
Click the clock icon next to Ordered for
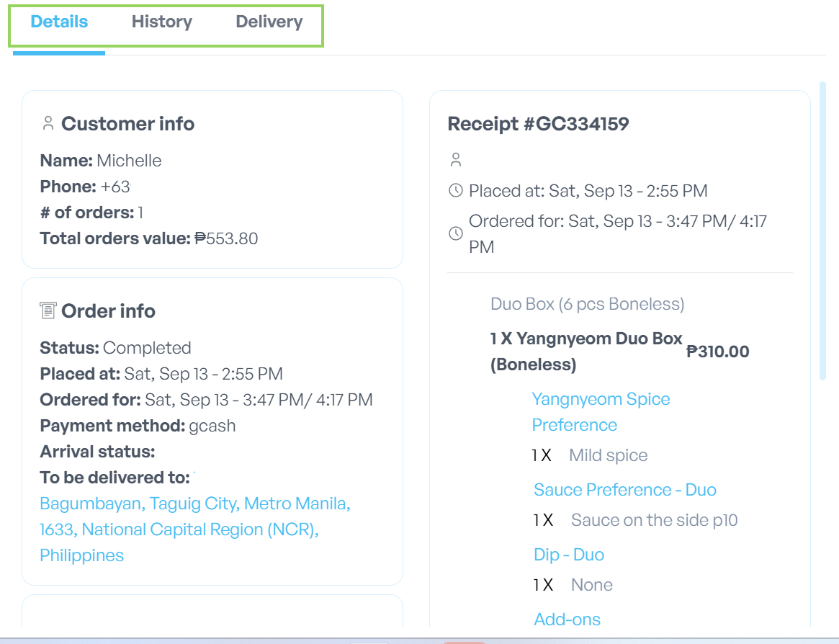click(x=456, y=233)
